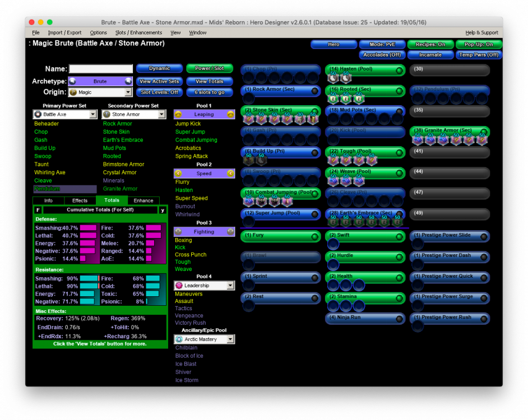Image resolution: width=528 pixels, height=420 pixels.
Task: Click next arrow icon on Speed pool
Action: point(230,174)
